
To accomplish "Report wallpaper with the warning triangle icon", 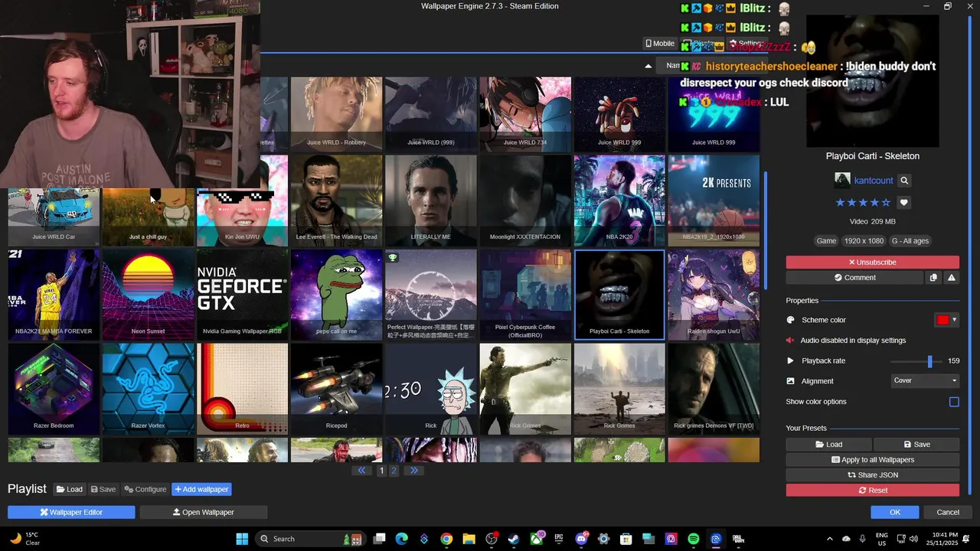I will (951, 278).
